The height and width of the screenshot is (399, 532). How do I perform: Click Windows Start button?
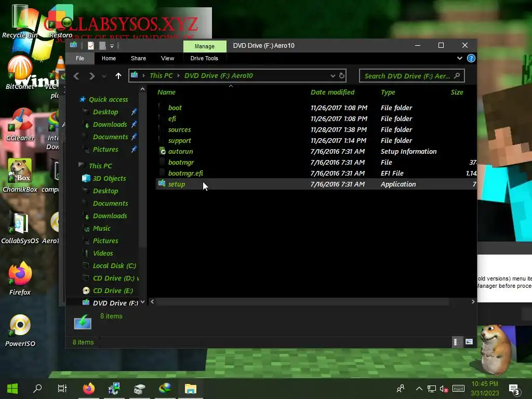12,389
